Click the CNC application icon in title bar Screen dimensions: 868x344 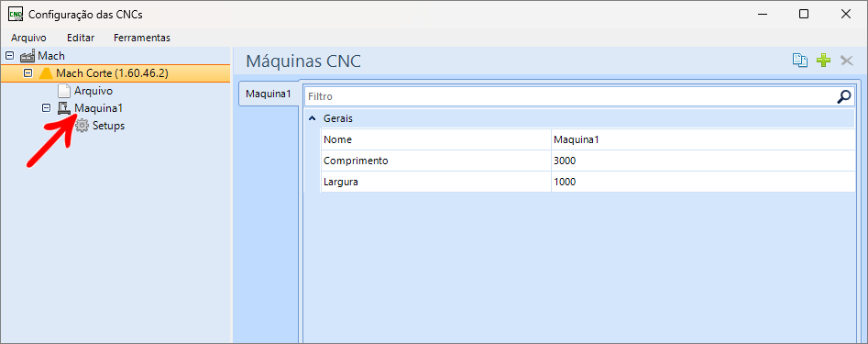point(16,15)
